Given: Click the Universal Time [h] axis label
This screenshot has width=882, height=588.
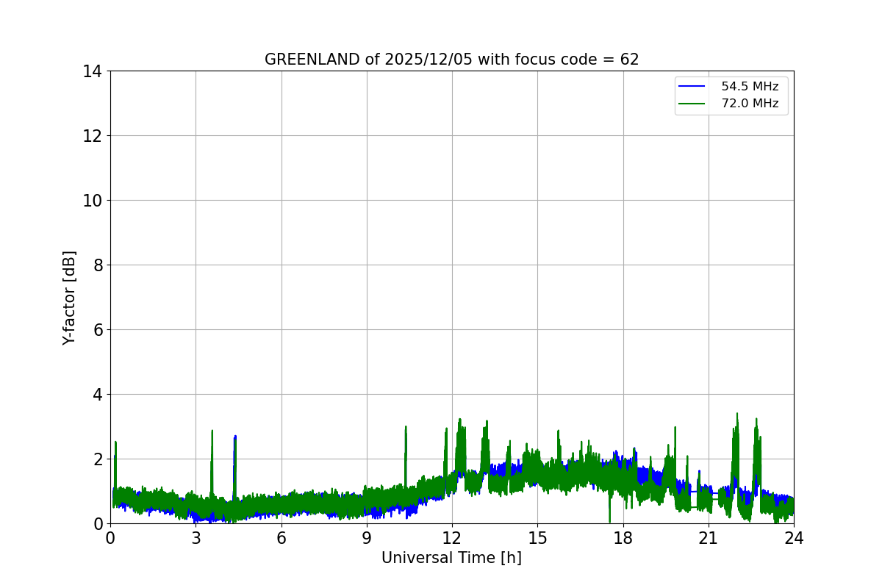Looking at the screenshot, I should pyautogui.click(x=451, y=558).
